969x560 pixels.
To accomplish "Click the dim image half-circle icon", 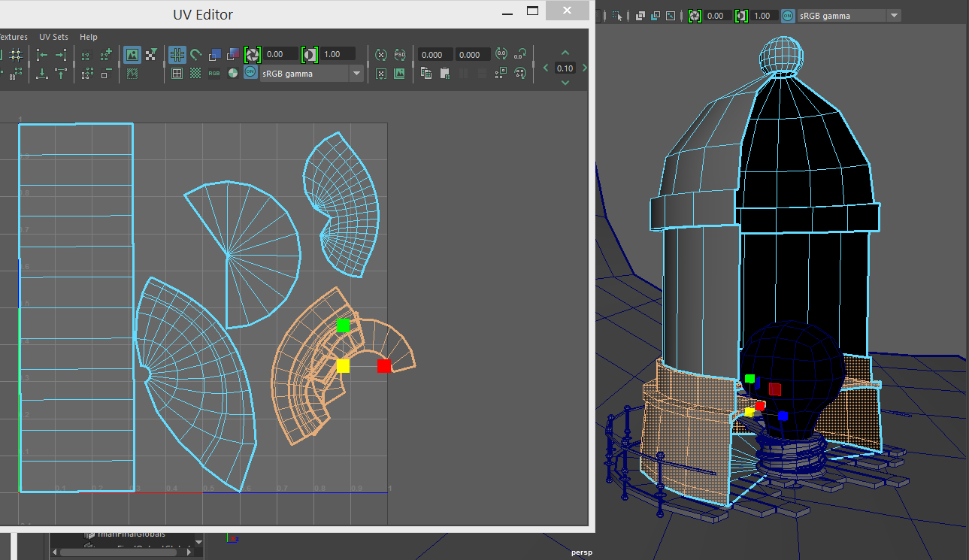I will point(232,72).
